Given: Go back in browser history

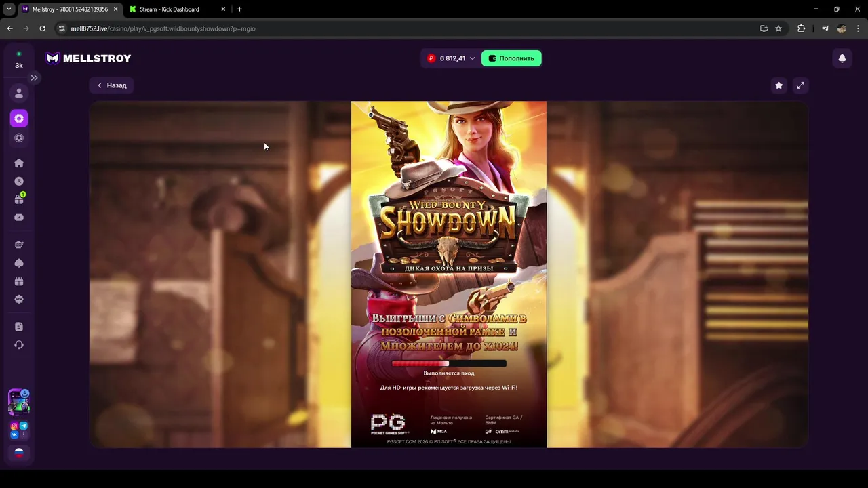Looking at the screenshot, I should tap(9, 28).
